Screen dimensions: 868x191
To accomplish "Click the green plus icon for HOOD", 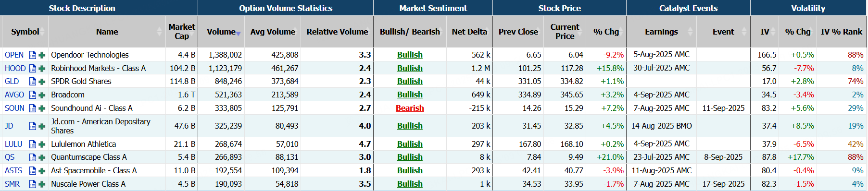I will point(42,69).
